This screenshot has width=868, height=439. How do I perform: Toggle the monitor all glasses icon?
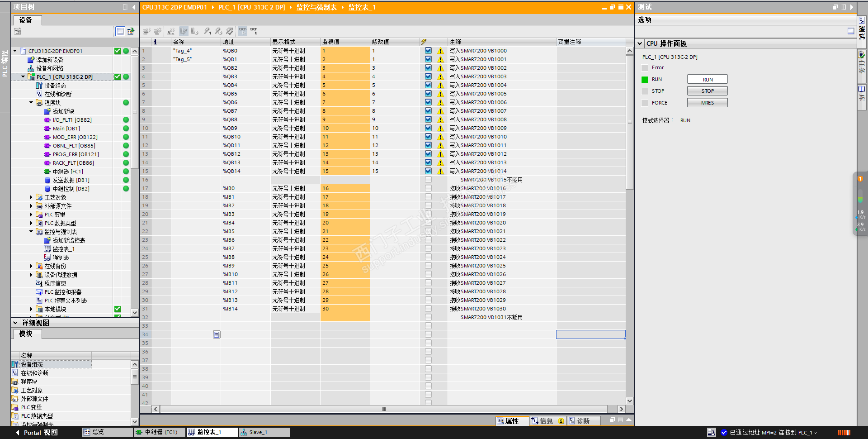[243, 31]
